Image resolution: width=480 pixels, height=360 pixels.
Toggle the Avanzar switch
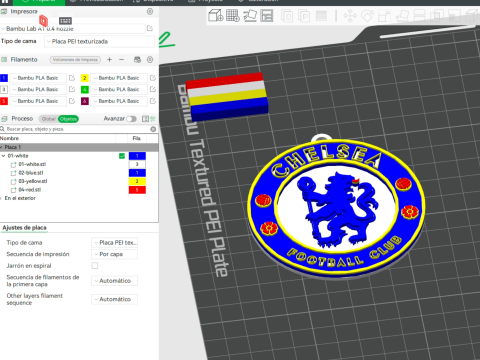(x=131, y=119)
